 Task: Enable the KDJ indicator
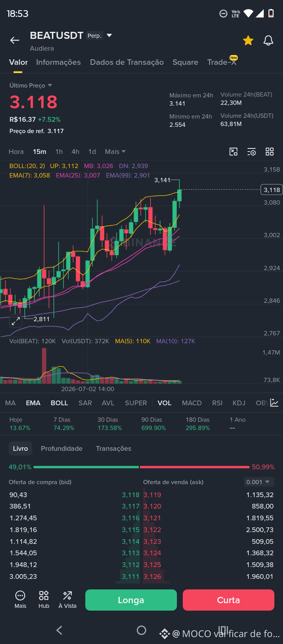click(239, 403)
